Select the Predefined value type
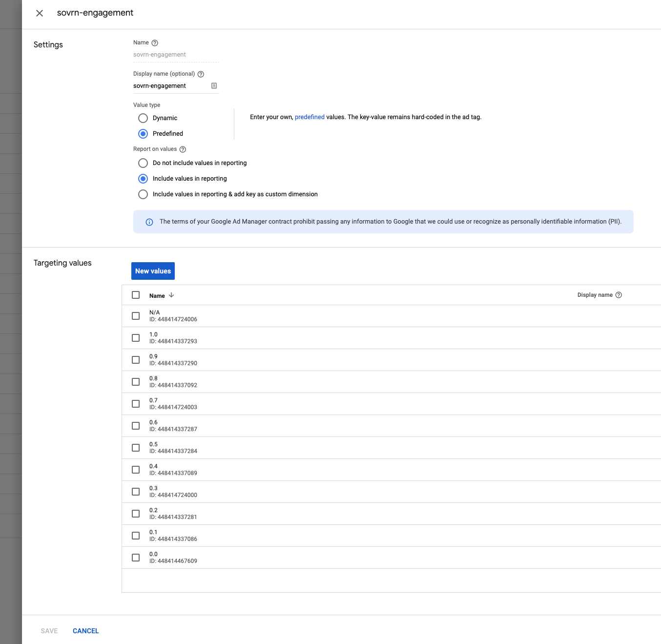 [x=143, y=134]
